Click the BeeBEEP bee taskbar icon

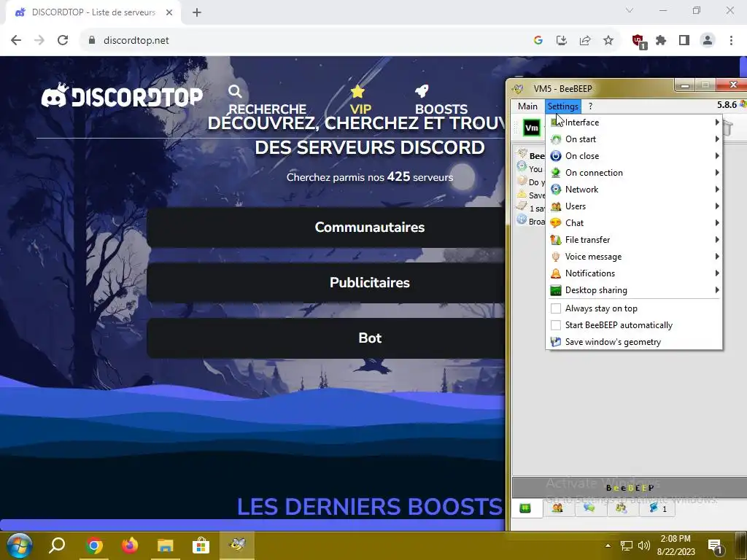tap(237, 545)
